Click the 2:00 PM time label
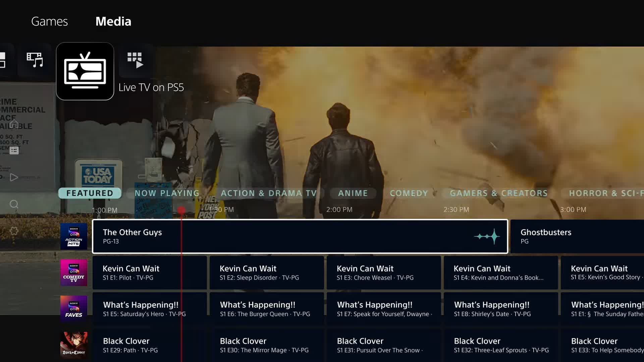Viewport: 644px width, 362px height. [339, 209]
